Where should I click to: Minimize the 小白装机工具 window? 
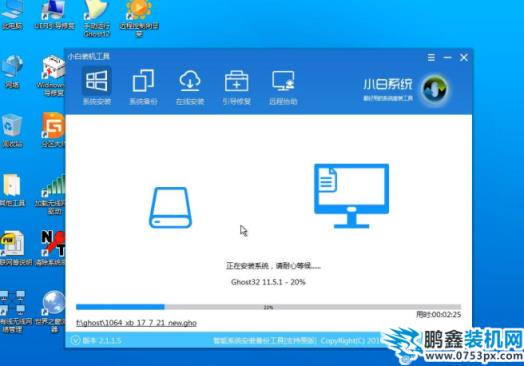[x=447, y=57]
